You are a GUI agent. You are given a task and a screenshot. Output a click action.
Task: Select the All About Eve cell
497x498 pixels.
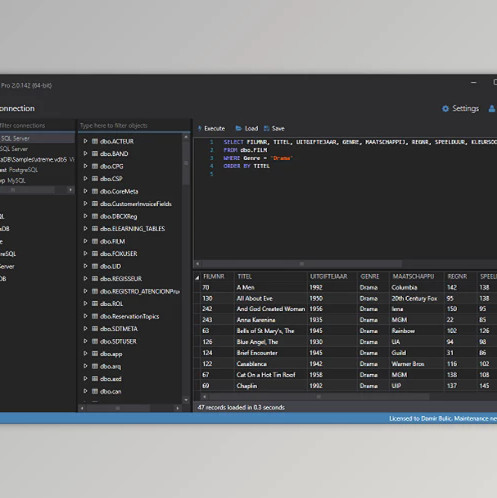pyautogui.click(x=270, y=298)
